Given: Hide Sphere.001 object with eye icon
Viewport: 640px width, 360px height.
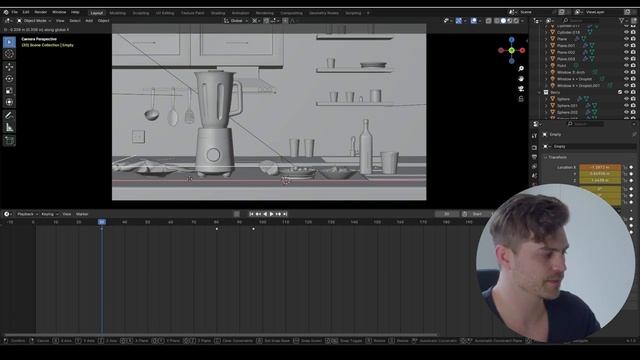Looking at the screenshot, I should click(x=626, y=105).
